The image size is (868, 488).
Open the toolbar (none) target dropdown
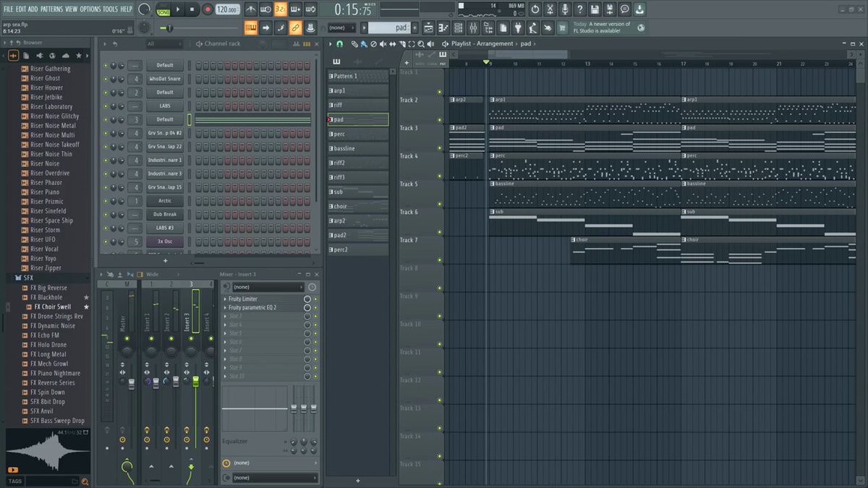(x=342, y=27)
